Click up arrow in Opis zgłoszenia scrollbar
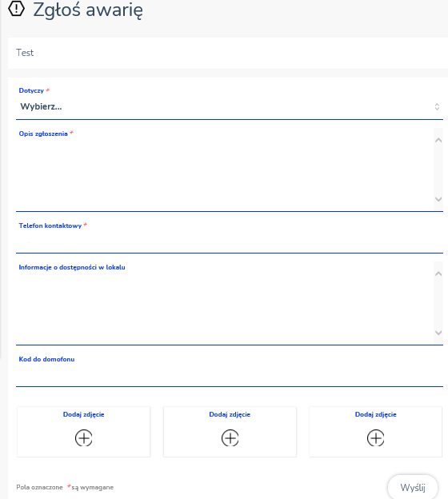 coord(438,140)
